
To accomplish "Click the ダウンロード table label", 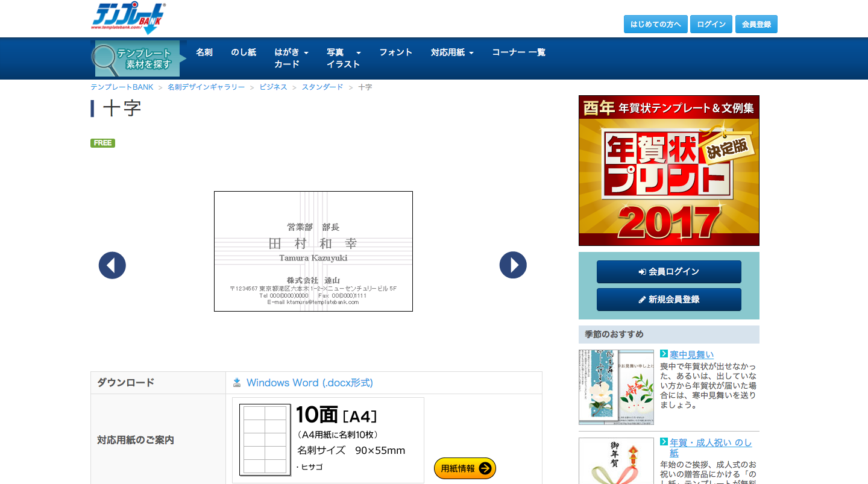I will 126,383.
